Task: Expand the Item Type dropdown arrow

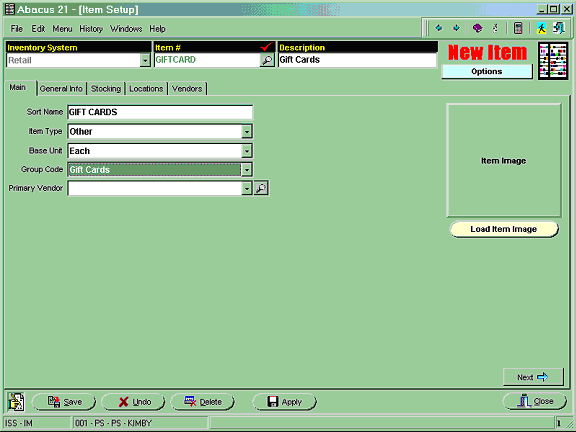Action: (247, 132)
